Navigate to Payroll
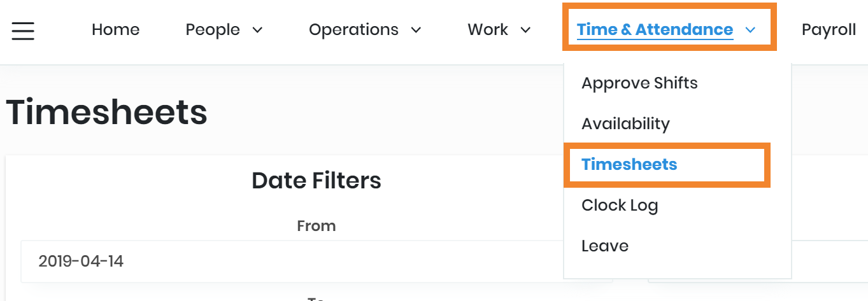Viewport: 868px width, 301px height. tap(829, 30)
